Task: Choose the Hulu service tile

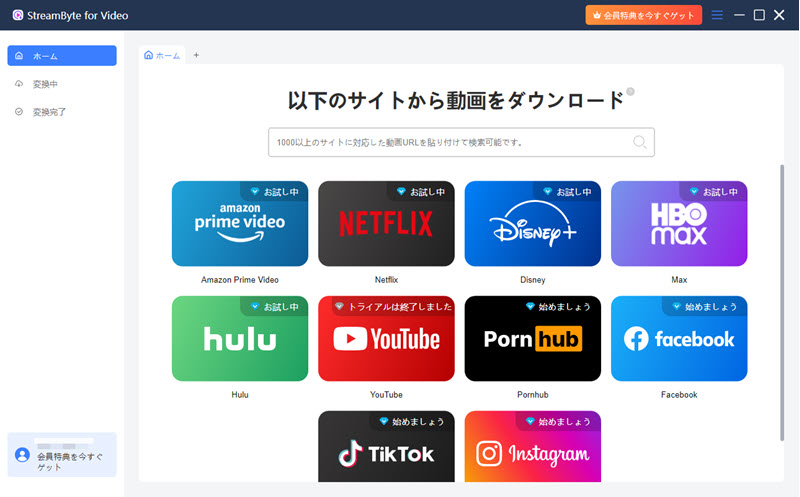Action: [240, 338]
